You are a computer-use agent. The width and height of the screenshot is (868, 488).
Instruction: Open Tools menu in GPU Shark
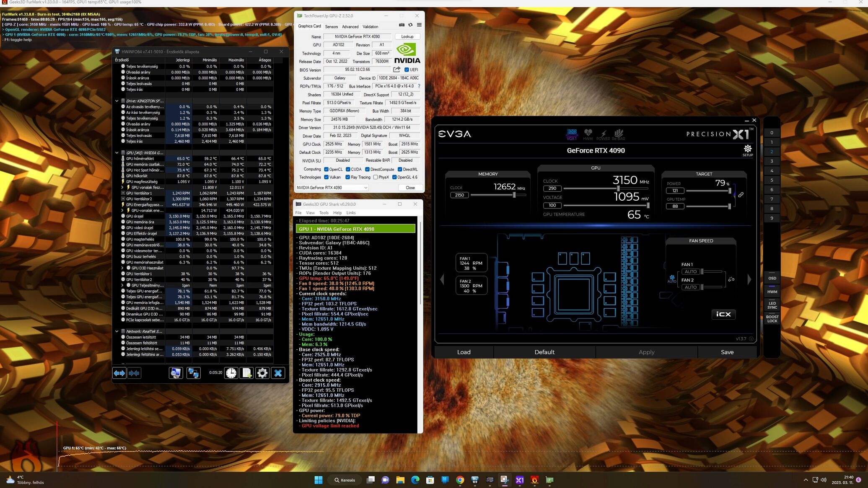(324, 213)
